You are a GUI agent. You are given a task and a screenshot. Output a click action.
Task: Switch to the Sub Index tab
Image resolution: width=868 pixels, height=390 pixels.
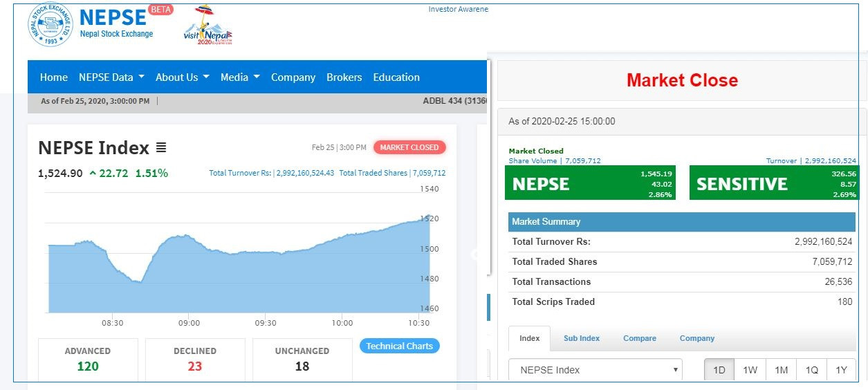(582, 338)
